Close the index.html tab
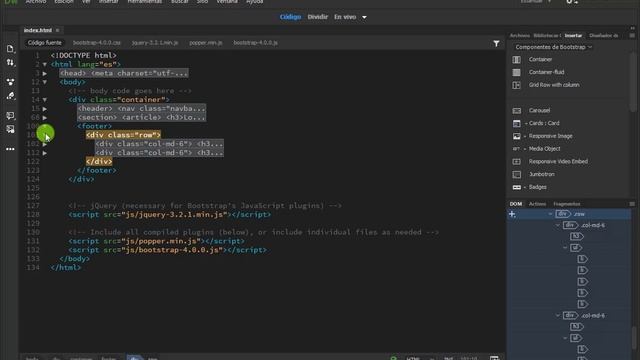The height and width of the screenshot is (360, 640). click(58, 30)
